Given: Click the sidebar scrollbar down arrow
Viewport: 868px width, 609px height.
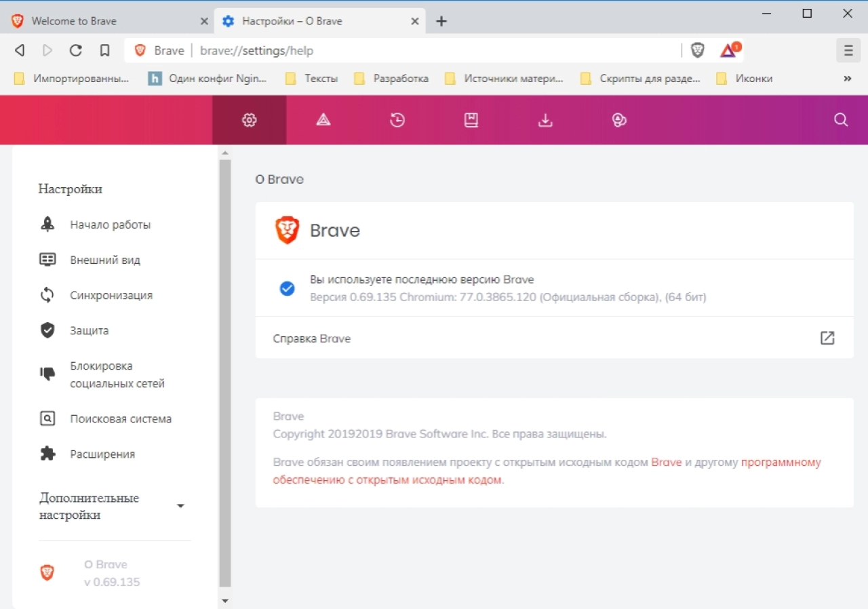Looking at the screenshot, I should (x=225, y=601).
